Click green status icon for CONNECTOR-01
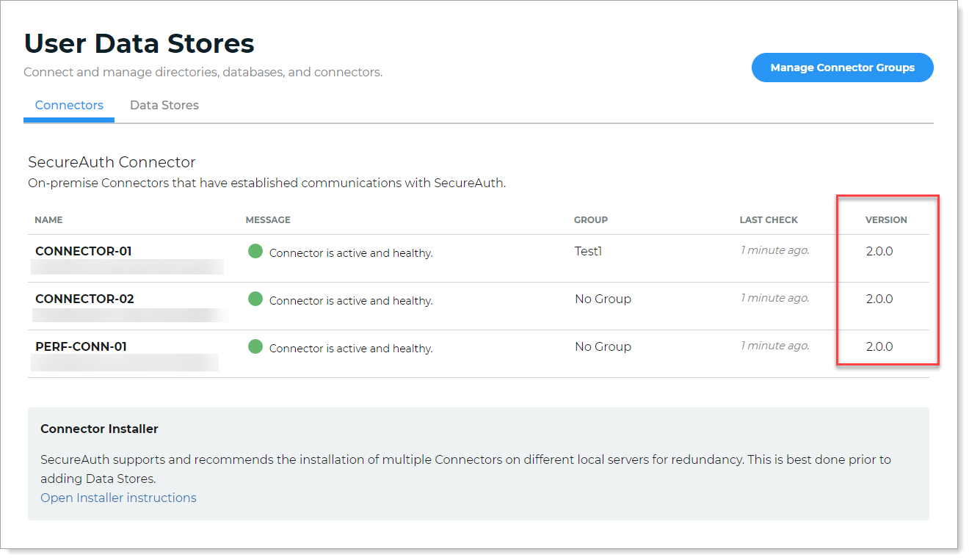The height and width of the screenshot is (560, 969). 255,252
